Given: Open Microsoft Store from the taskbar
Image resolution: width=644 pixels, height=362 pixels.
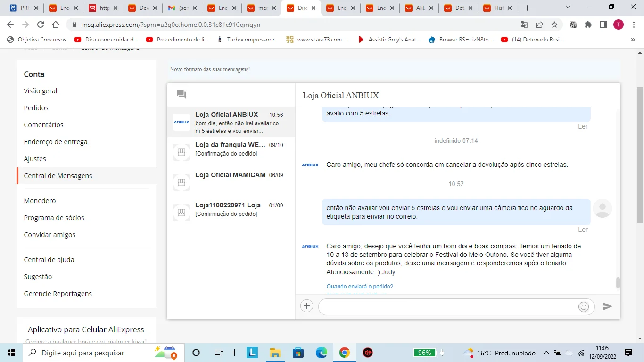Looking at the screenshot, I should (x=298, y=353).
